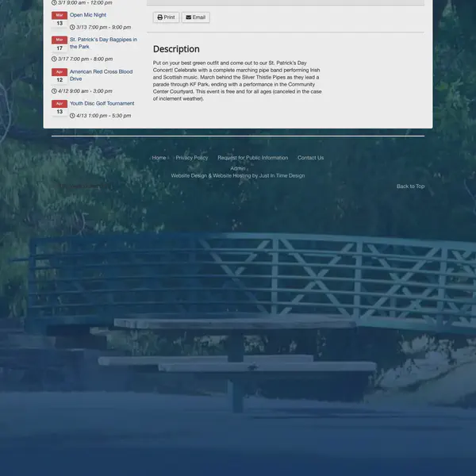The width and height of the screenshot is (476, 476).
Task: Click the Mar 13 calendar date icon
Action: (x=59, y=19)
